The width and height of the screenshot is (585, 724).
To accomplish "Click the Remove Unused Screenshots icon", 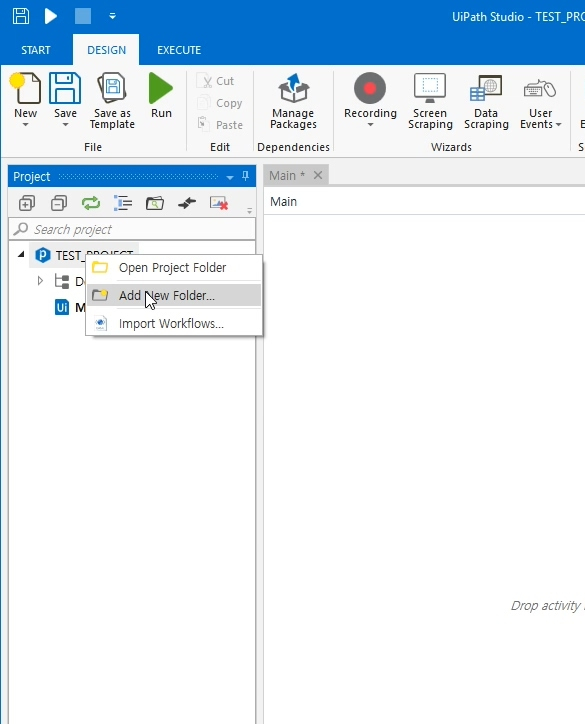I will click(219, 203).
